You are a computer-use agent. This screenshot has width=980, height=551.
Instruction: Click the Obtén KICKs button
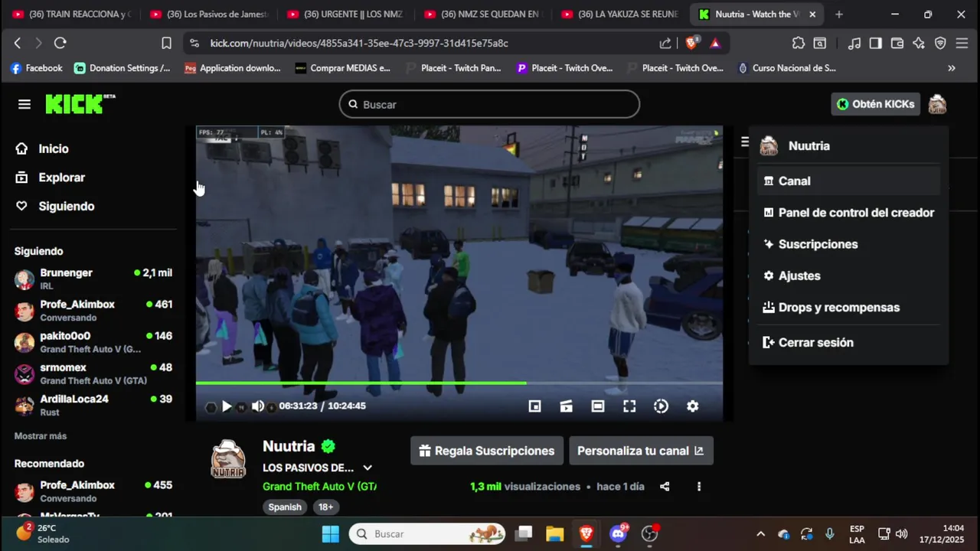point(875,104)
